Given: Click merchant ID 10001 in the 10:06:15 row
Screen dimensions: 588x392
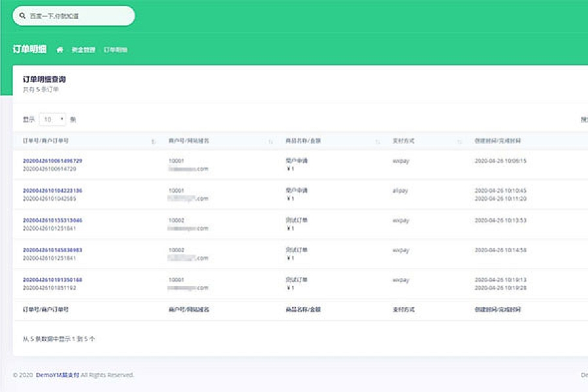Looking at the screenshot, I should click(x=176, y=161).
